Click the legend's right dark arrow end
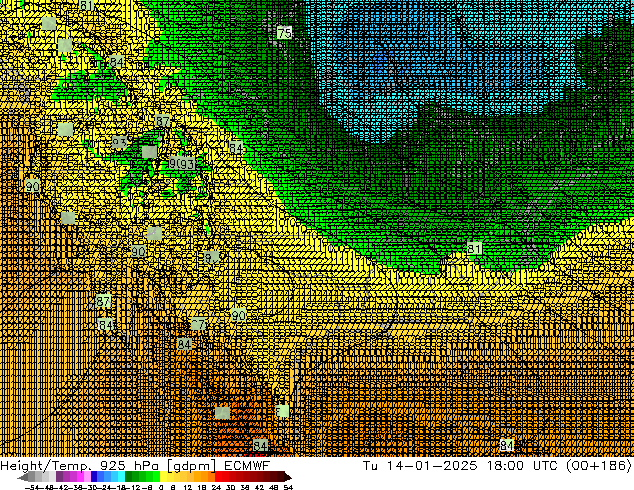 click(288, 477)
